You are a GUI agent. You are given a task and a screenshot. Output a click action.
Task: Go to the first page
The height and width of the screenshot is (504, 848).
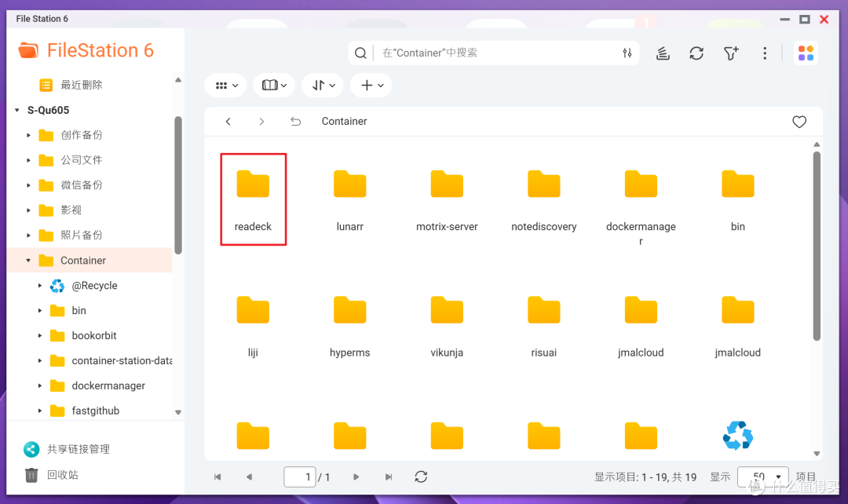pyautogui.click(x=217, y=477)
